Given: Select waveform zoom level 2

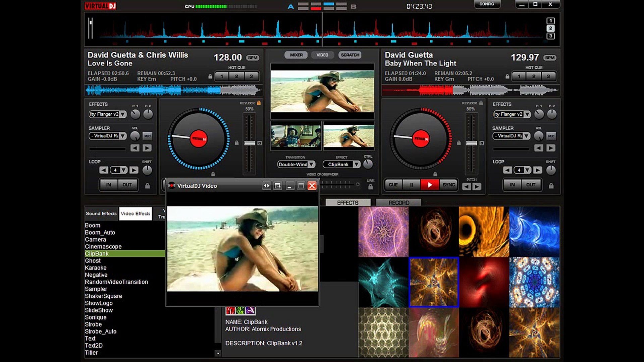Looking at the screenshot, I should [550, 28].
